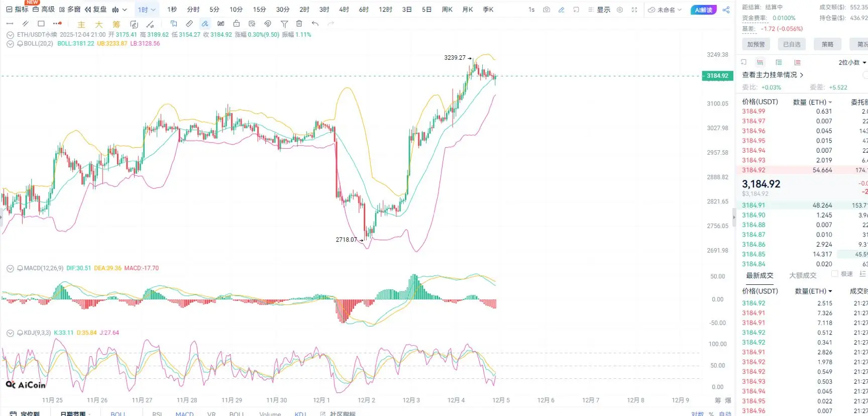Open trades 数量(ETH) unit dropdown

(x=814, y=291)
